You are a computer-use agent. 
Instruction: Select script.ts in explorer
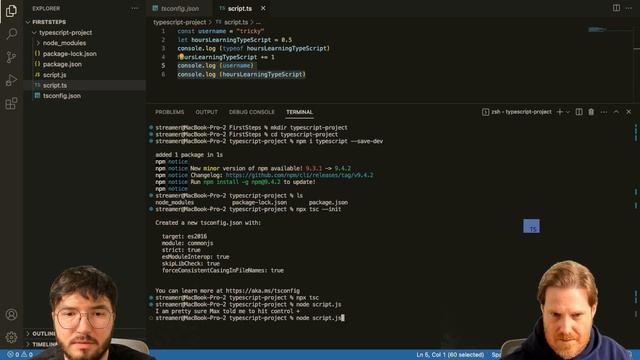coord(85,85)
